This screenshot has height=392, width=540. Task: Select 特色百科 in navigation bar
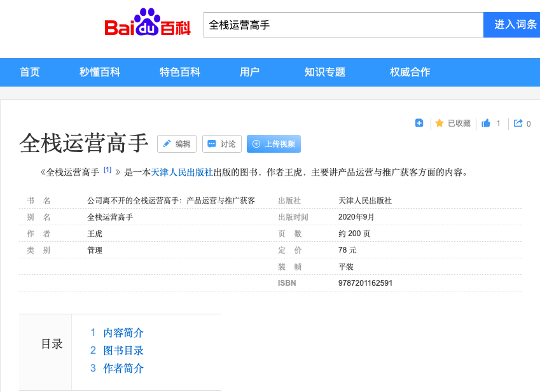click(180, 72)
